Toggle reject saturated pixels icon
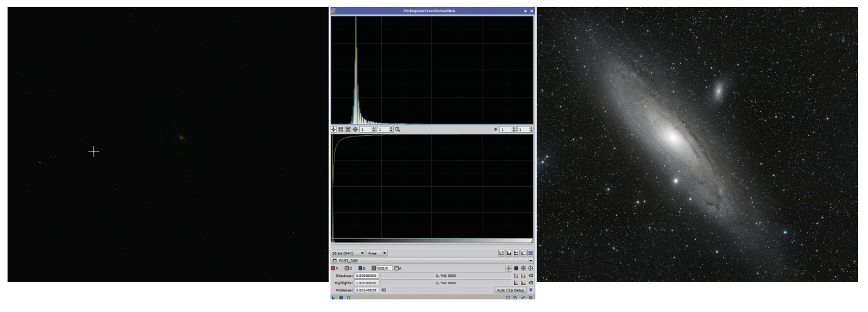The height and width of the screenshot is (312, 868). point(502,253)
